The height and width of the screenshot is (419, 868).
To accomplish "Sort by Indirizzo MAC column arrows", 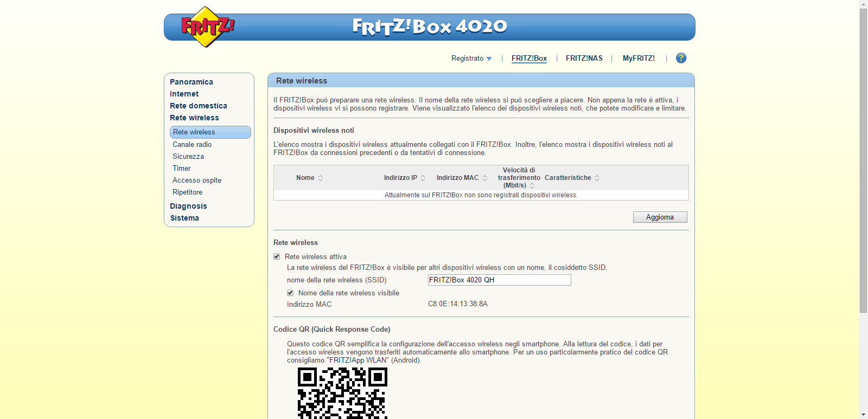I will coord(484,178).
